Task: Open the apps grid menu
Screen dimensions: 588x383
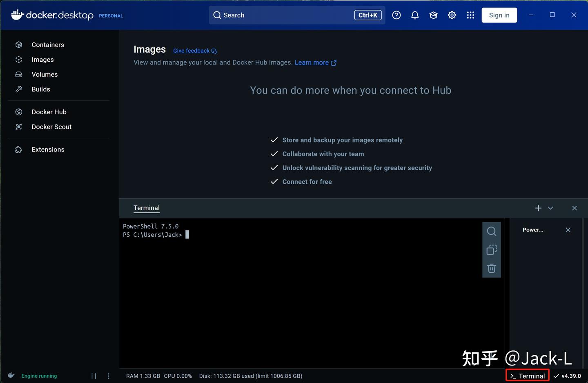Action: (470, 15)
